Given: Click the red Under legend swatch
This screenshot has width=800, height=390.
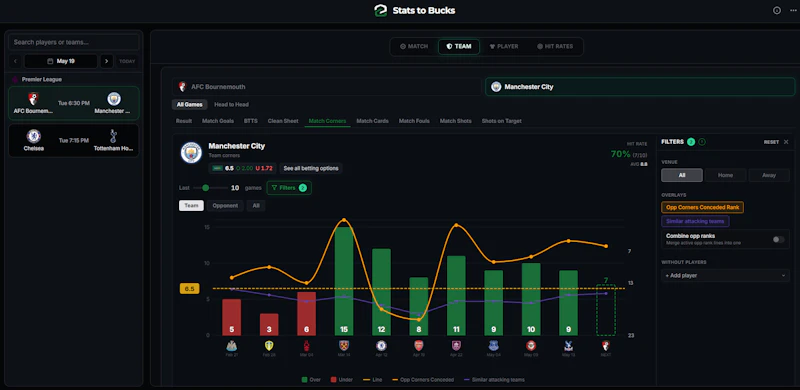Looking at the screenshot, I should point(333,380).
